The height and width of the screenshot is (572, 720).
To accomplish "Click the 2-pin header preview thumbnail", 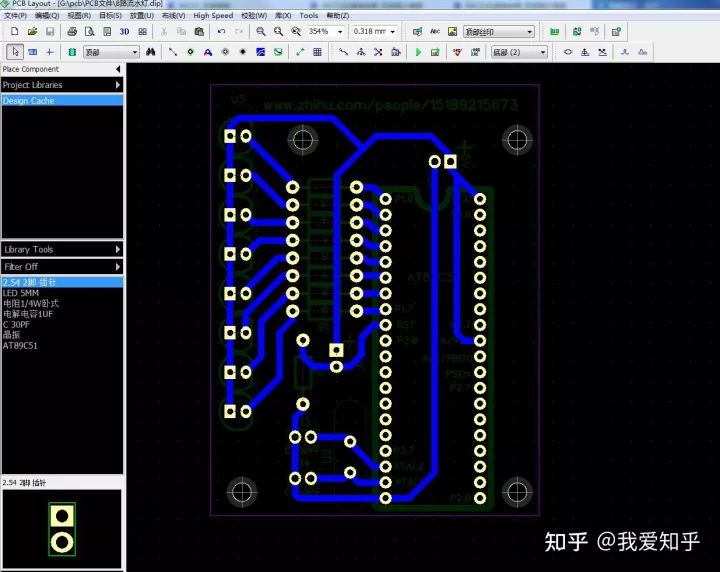I will pos(62,529).
